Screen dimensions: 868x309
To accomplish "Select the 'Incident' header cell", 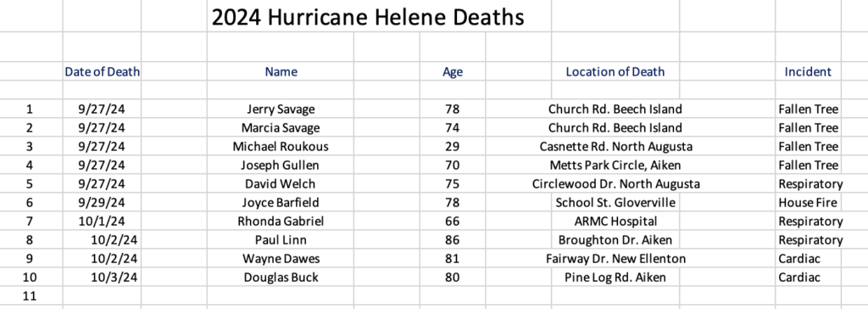I will (x=808, y=71).
